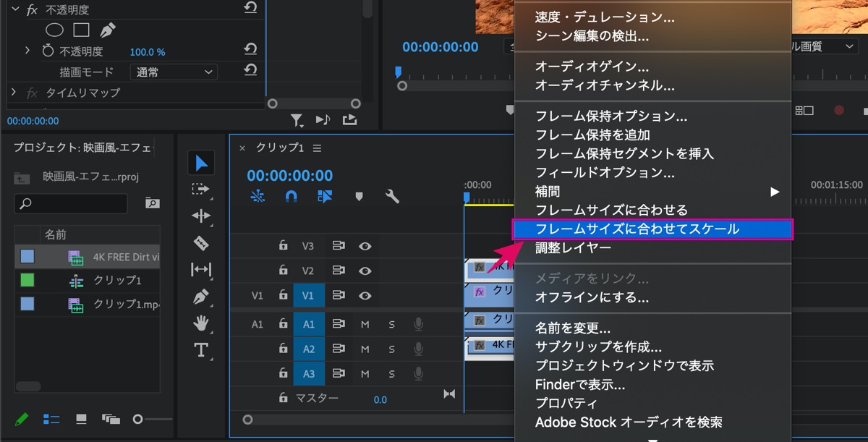Toggle V3 track output eye
Viewport: 868px width, 442px height.
365,246
